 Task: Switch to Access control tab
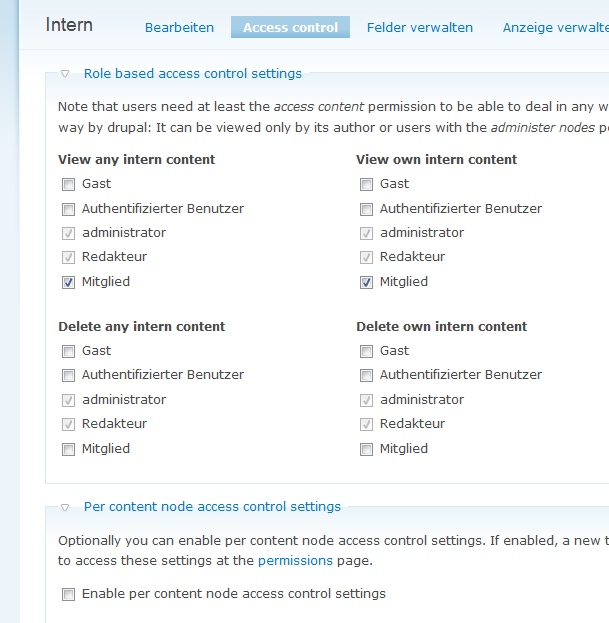tap(290, 28)
